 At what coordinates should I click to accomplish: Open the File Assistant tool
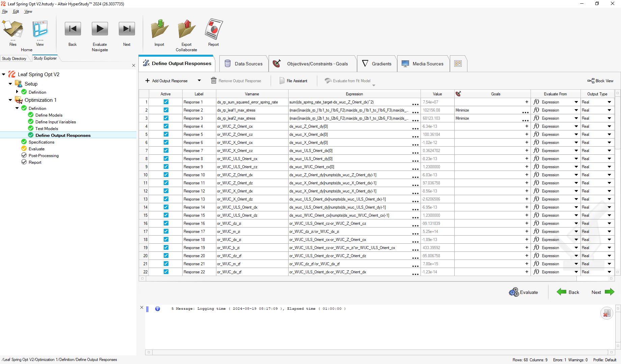click(x=294, y=81)
